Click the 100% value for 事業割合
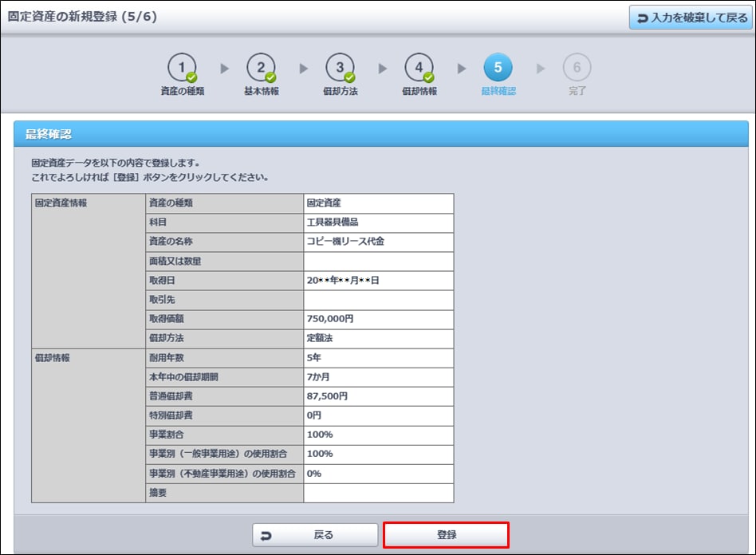The width and height of the screenshot is (756, 555). [x=379, y=435]
